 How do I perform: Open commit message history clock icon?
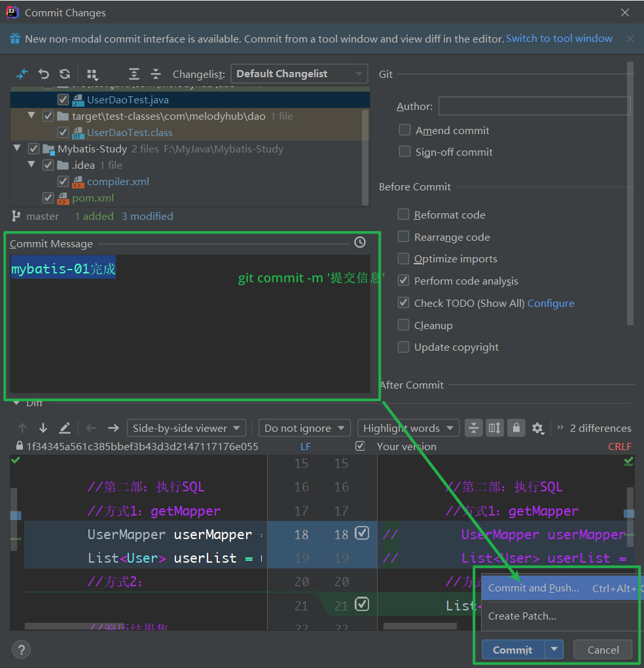click(360, 243)
